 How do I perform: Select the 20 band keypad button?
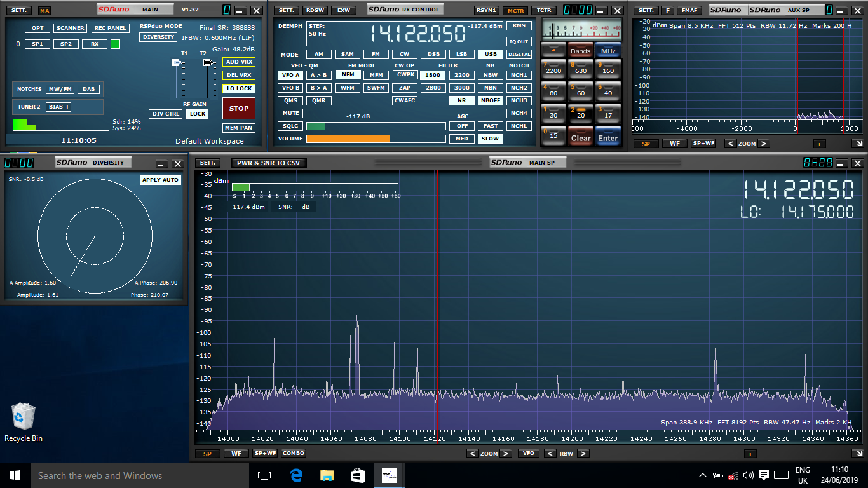point(581,112)
